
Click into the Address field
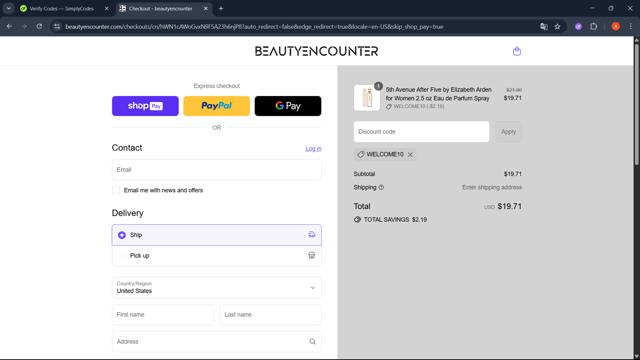[216, 342]
